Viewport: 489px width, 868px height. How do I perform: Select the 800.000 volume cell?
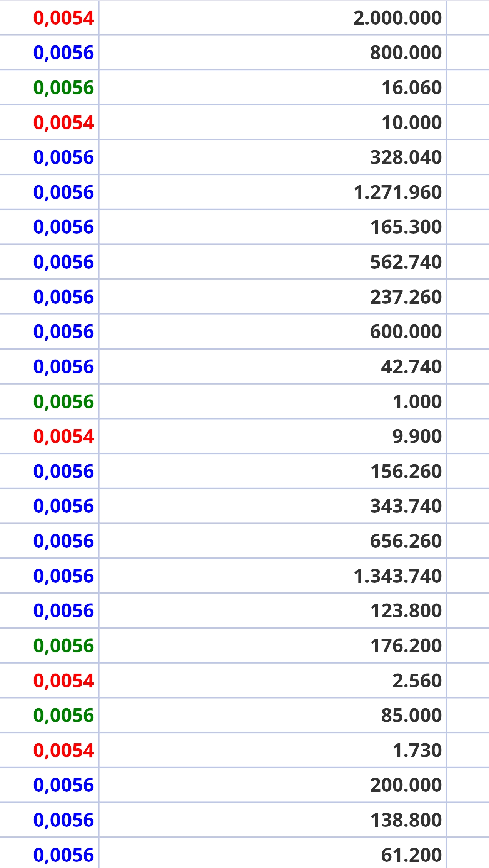coord(406,53)
